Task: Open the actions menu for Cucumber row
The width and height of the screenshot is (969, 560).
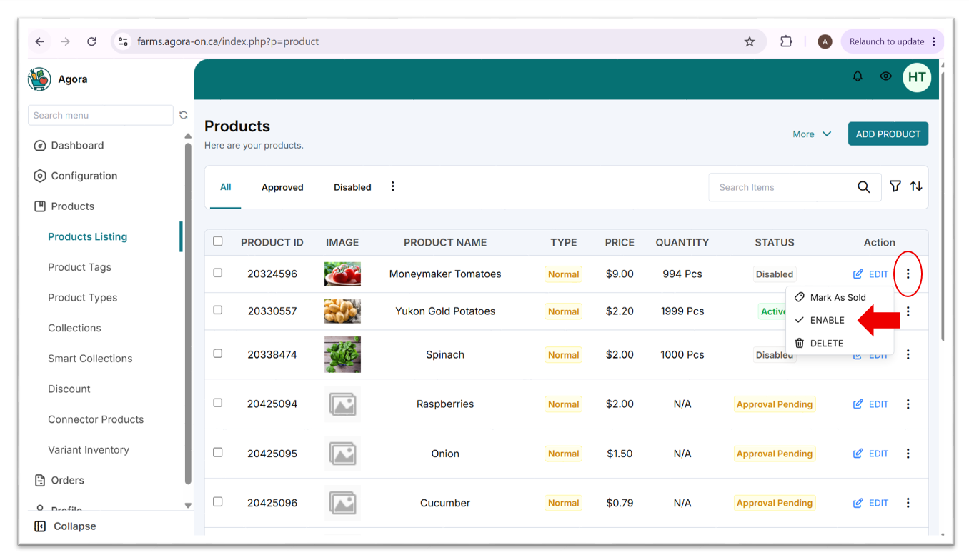Action: (908, 503)
